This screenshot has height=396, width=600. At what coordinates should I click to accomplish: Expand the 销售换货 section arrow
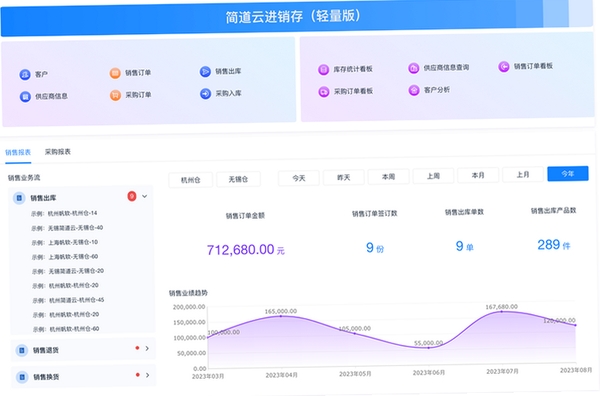pyautogui.click(x=148, y=375)
